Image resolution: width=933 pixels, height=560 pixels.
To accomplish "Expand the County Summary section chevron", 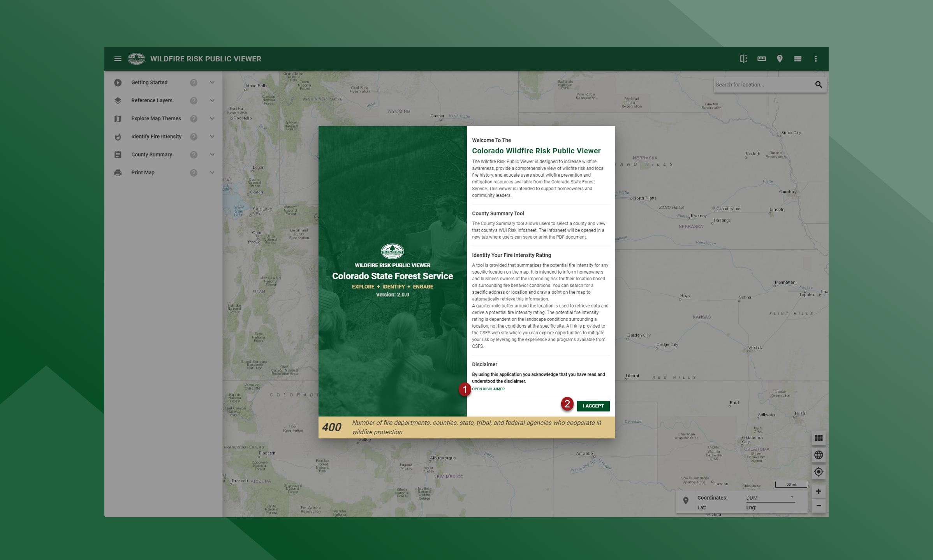I will [x=212, y=154].
